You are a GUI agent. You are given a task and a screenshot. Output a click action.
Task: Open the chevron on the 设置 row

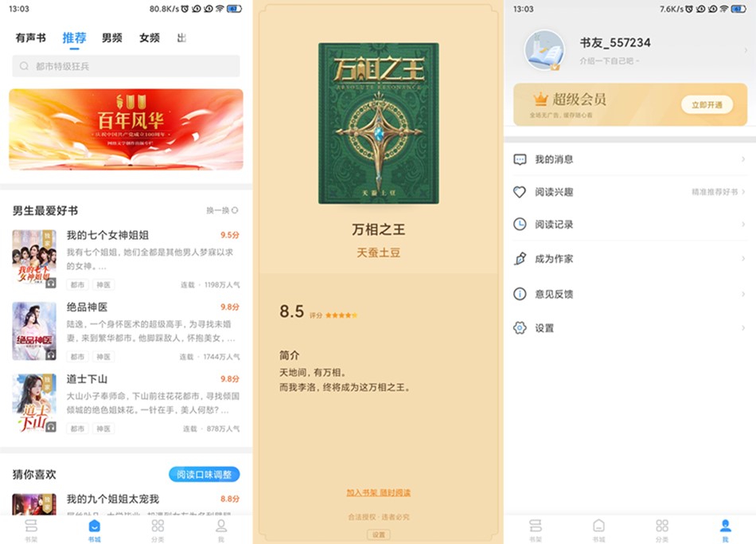tap(743, 328)
